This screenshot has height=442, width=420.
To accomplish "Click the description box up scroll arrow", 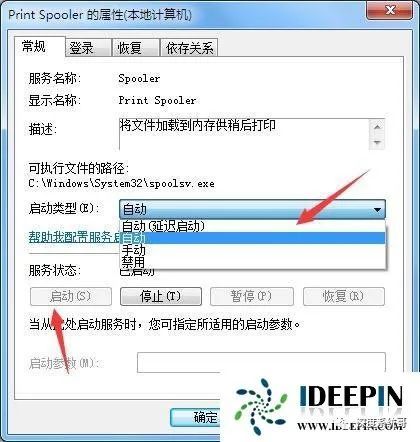I will [x=377, y=127].
